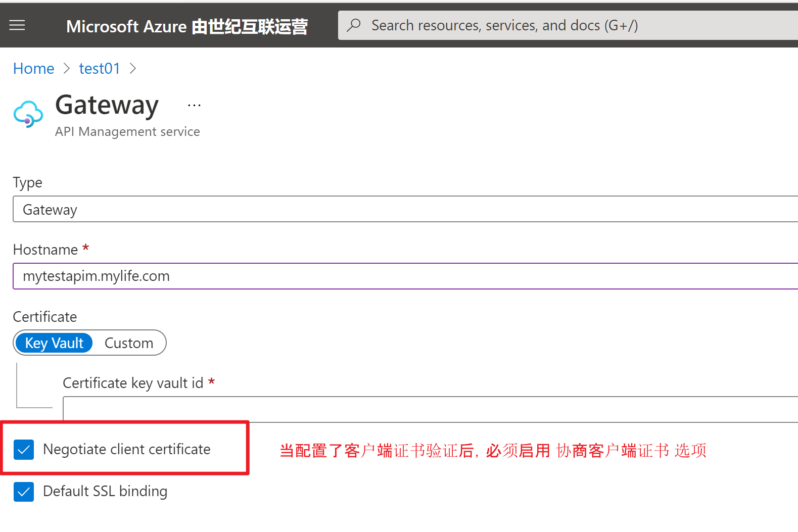Click the API Management cloud icon

(x=28, y=114)
